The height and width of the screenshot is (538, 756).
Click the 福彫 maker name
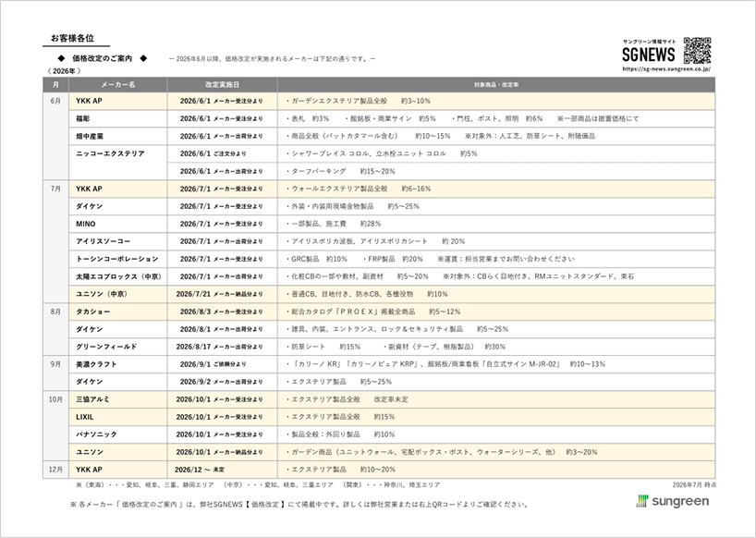[82, 118]
